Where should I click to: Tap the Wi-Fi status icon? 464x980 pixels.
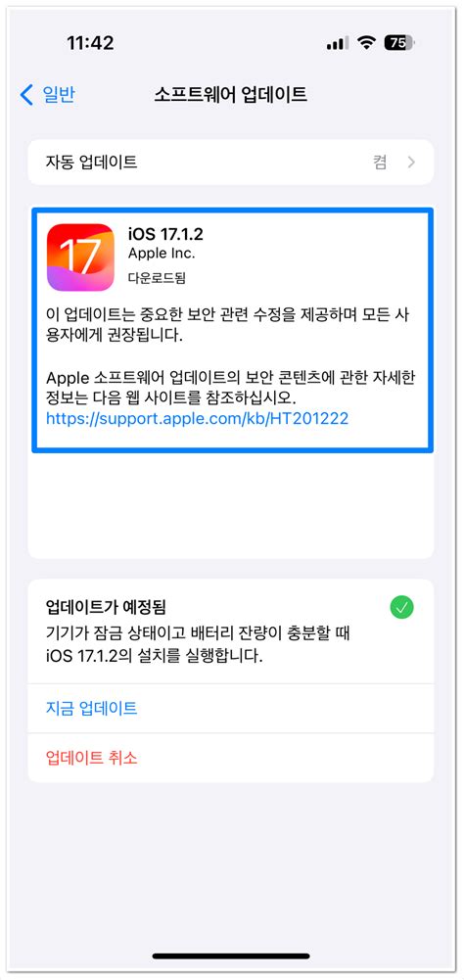[x=365, y=43]
